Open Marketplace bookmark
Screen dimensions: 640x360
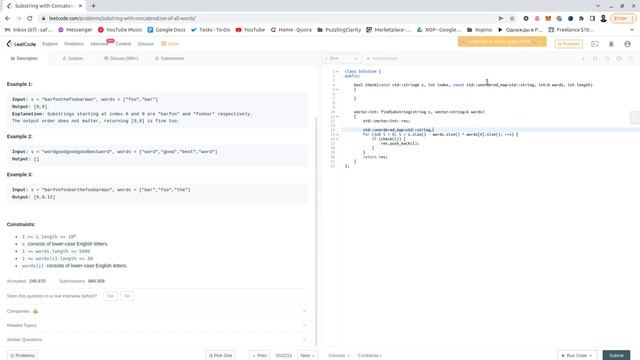coord(389,30)
